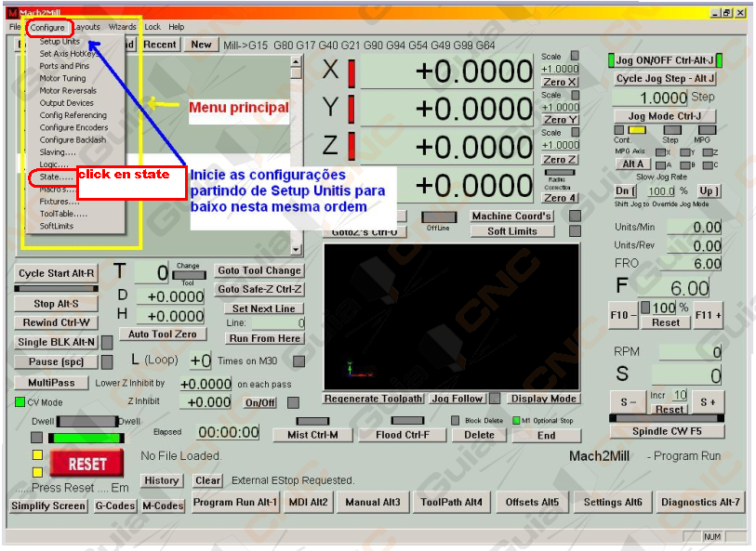Open Manual Alt3 tab

click(x=372, y=502)
